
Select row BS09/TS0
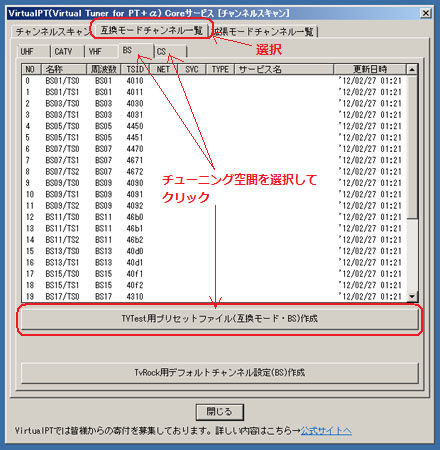coord(214,183)
